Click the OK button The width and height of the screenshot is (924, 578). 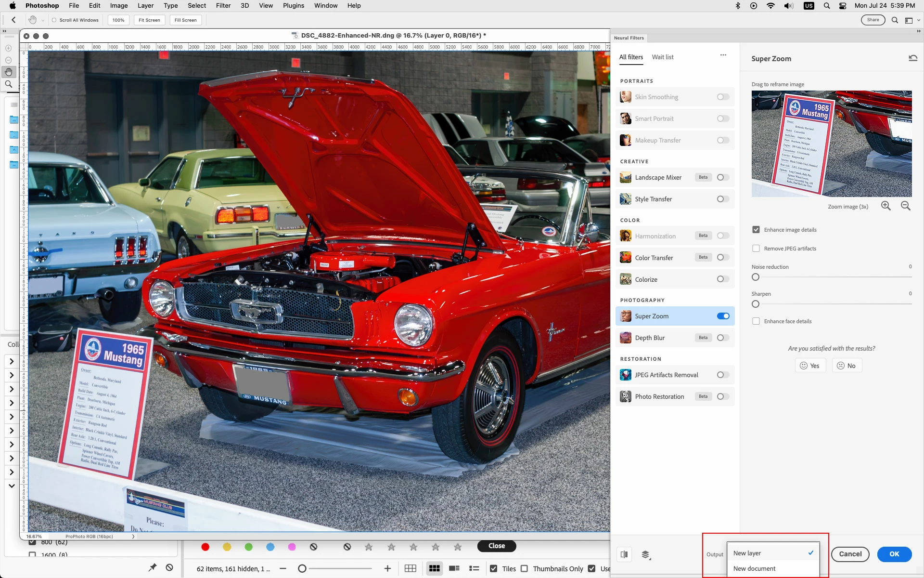click(x=894, y=554)
